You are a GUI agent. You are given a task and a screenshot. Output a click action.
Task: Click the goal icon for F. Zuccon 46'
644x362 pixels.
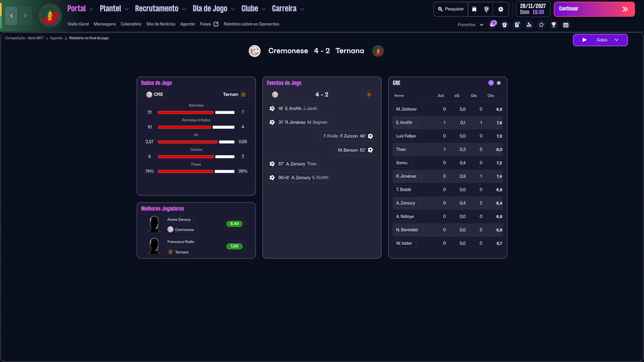[x=370, y=136]
